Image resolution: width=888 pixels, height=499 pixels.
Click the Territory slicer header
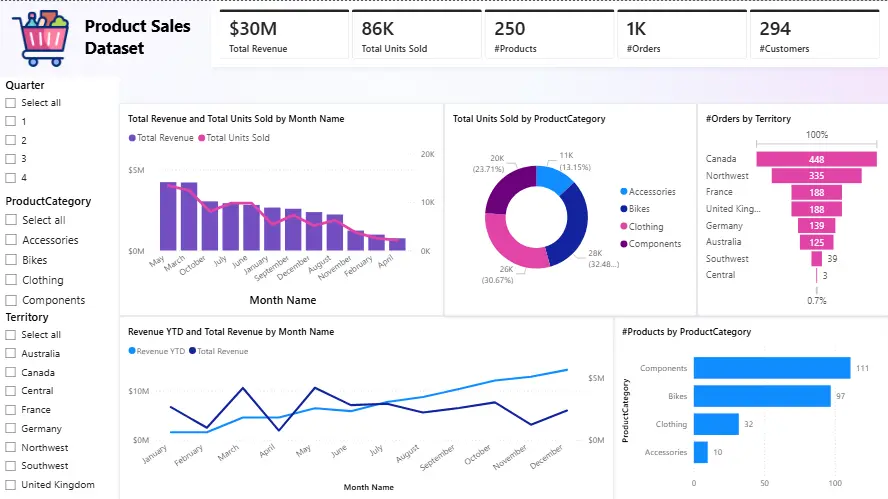[x=27, y=317]
